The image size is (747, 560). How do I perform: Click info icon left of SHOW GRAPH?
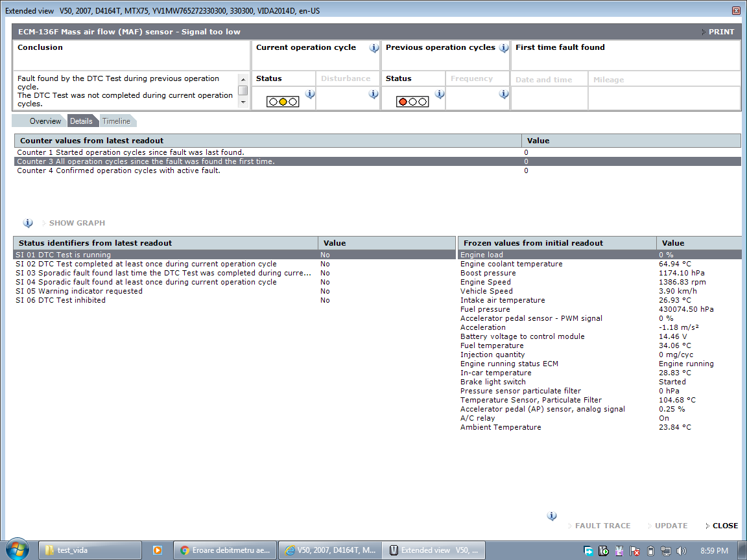[x=28, y=223]
